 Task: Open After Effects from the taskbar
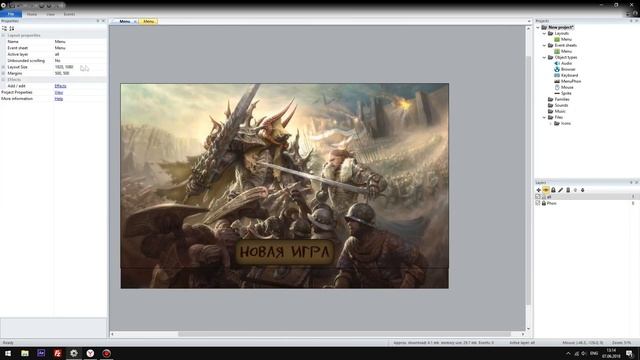[41, 353]
